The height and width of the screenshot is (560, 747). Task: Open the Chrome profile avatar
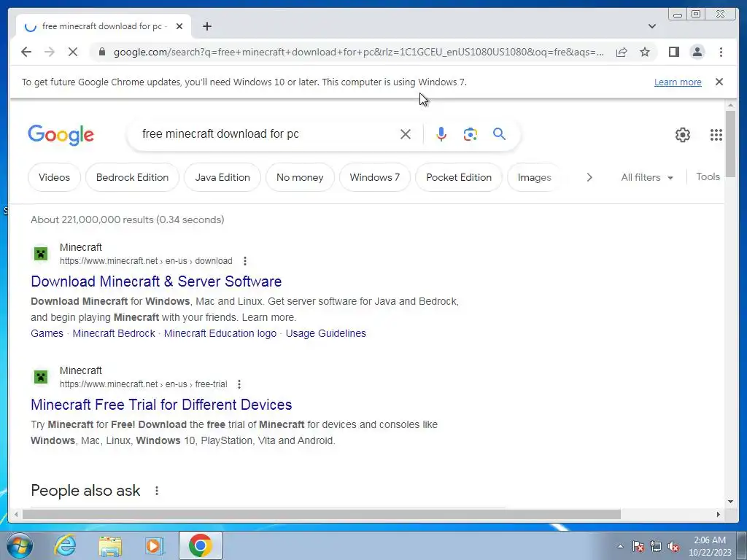697,52
